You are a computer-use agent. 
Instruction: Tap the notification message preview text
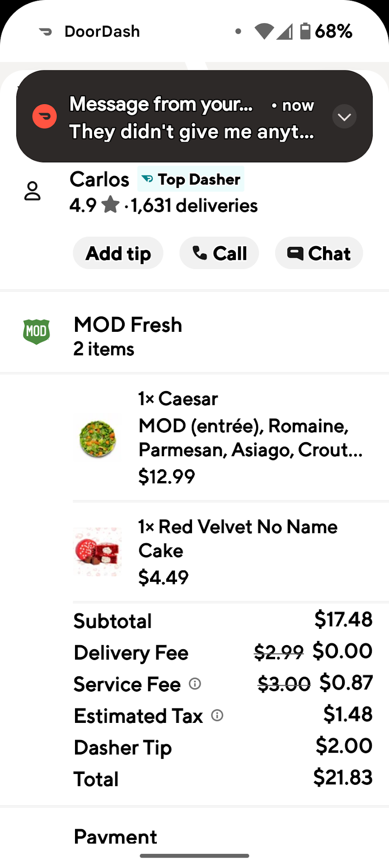[x=192, y=132]
